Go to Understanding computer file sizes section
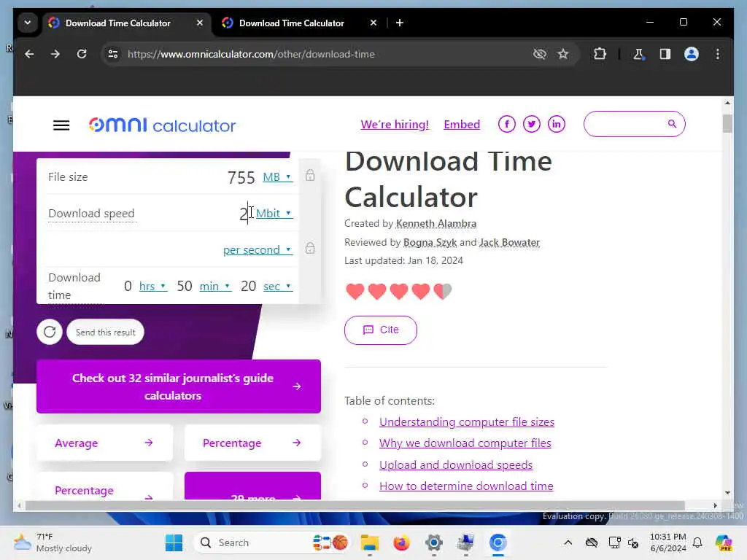 pos(466,422)
